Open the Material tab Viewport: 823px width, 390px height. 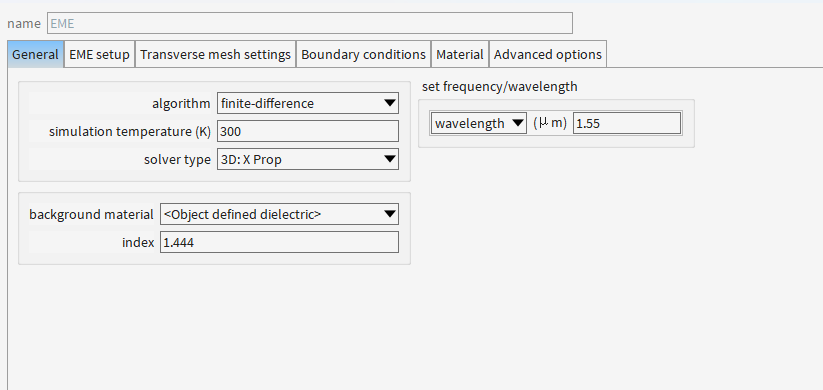click(460, 54)
